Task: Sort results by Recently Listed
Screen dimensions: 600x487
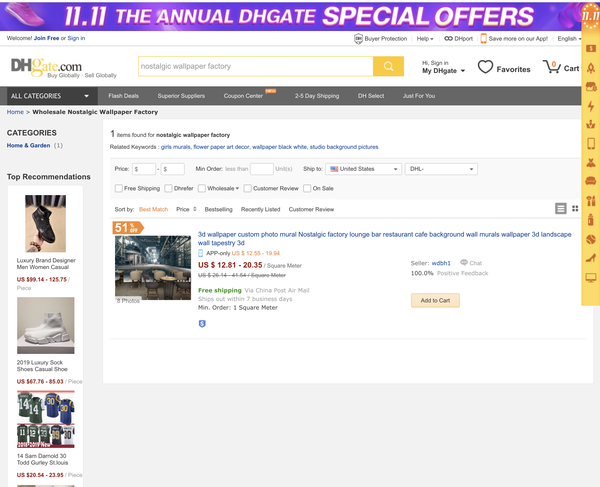Action: pos(260,209)
